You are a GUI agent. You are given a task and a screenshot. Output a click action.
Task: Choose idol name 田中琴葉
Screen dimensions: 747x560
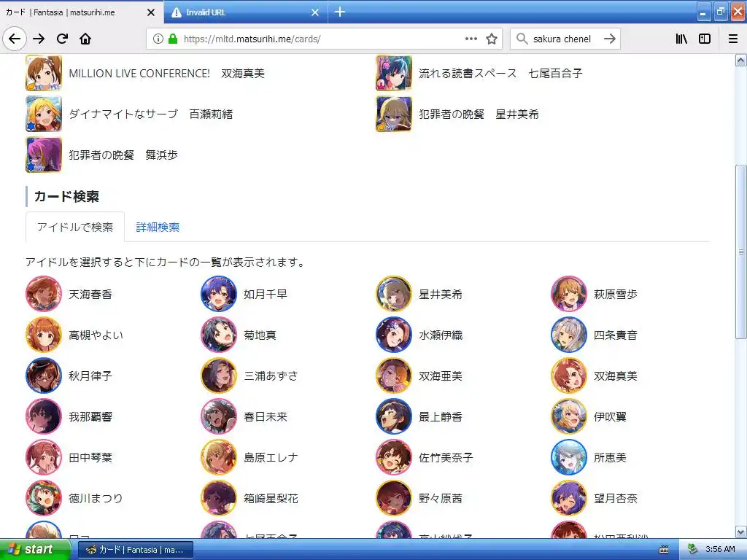click(90, 458)
